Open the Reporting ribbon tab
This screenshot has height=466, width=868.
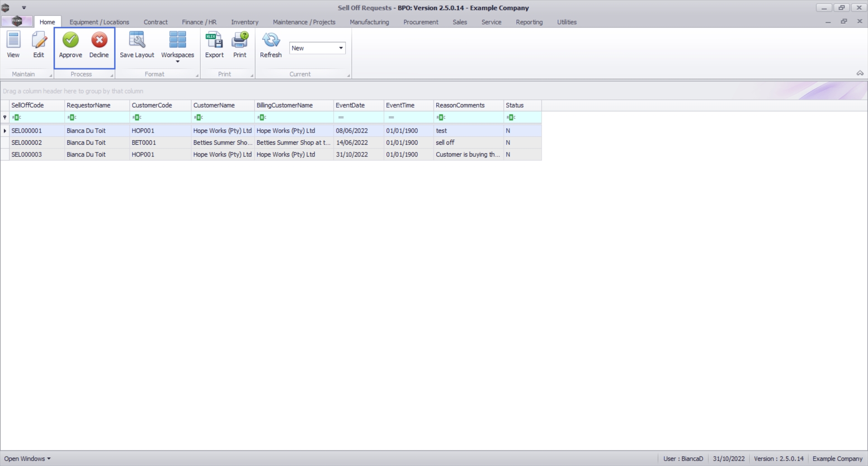tap(529, 22)
